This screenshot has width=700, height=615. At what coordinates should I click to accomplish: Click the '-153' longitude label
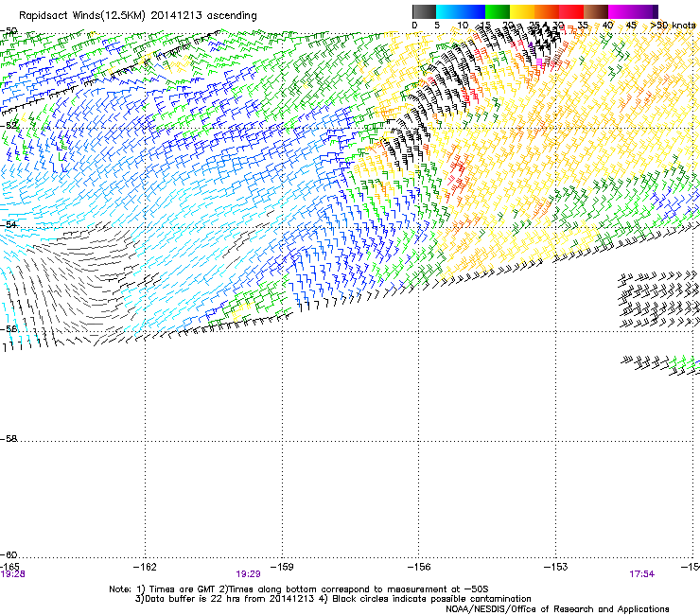(x=556, y=567)
